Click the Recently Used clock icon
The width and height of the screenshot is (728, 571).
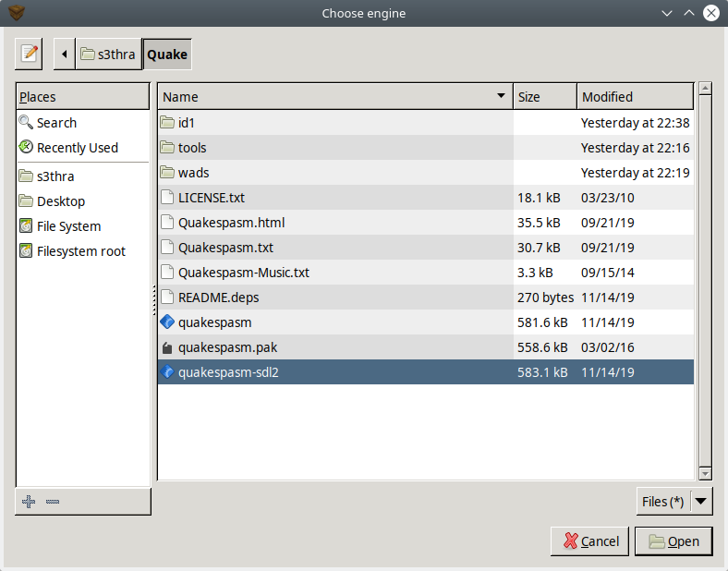click(x=26, y=147)
